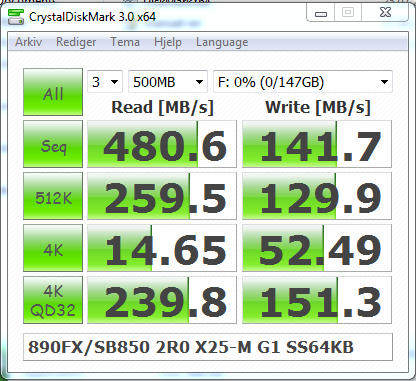Run all benchmarks with the All button
Viewport: 416px width, 381px height.
click(53, 92)
